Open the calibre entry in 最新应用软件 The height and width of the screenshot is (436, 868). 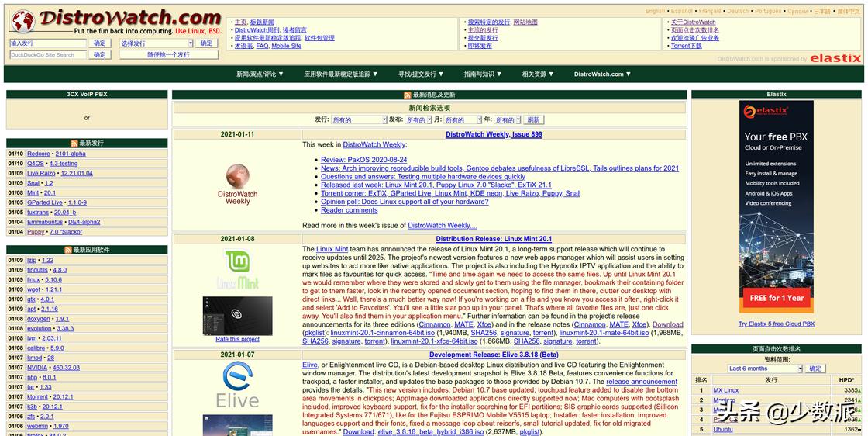36,348
